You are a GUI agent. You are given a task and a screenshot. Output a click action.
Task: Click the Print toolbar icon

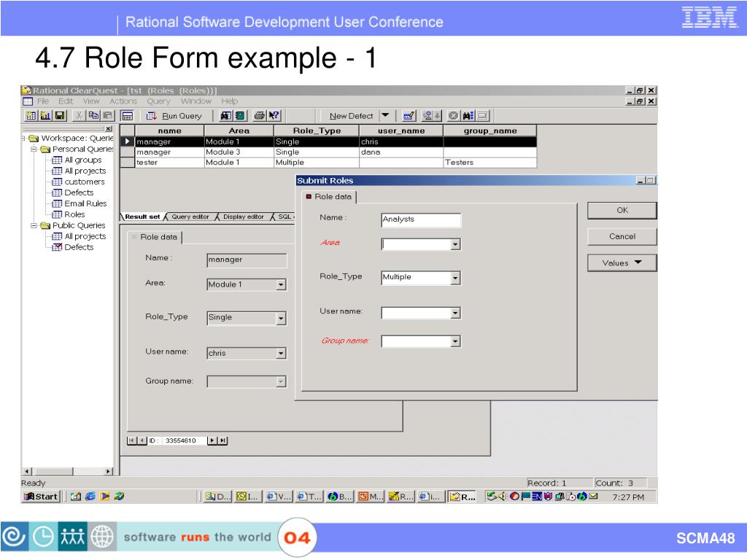(260, 116)
